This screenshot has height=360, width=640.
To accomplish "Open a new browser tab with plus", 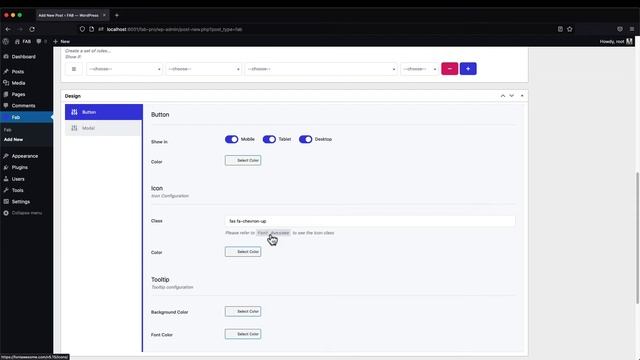I will click(x=117, y=15).
